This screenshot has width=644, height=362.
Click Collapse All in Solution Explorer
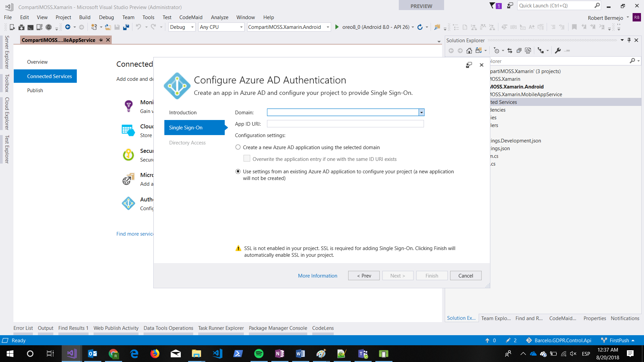[x=519, y=51]
